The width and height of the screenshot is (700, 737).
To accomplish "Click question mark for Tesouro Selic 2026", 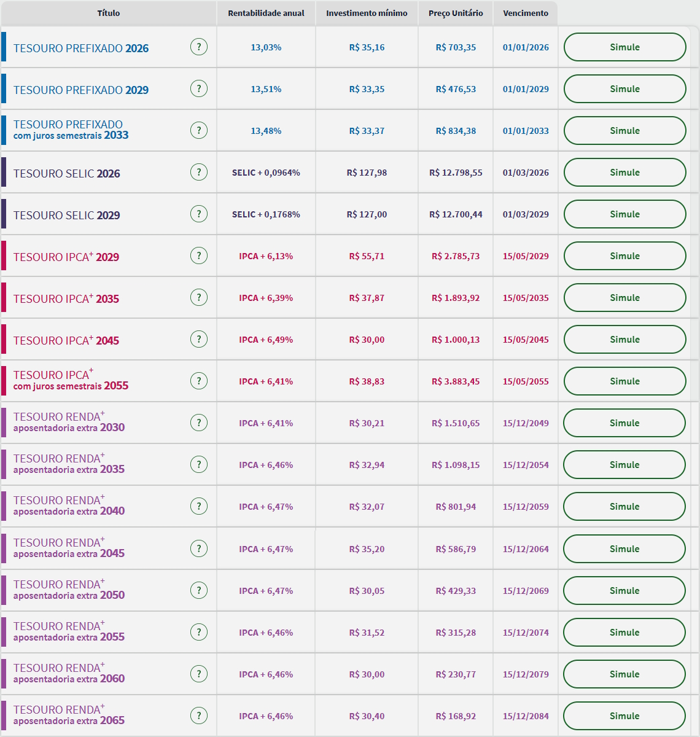I will point(199,172).
